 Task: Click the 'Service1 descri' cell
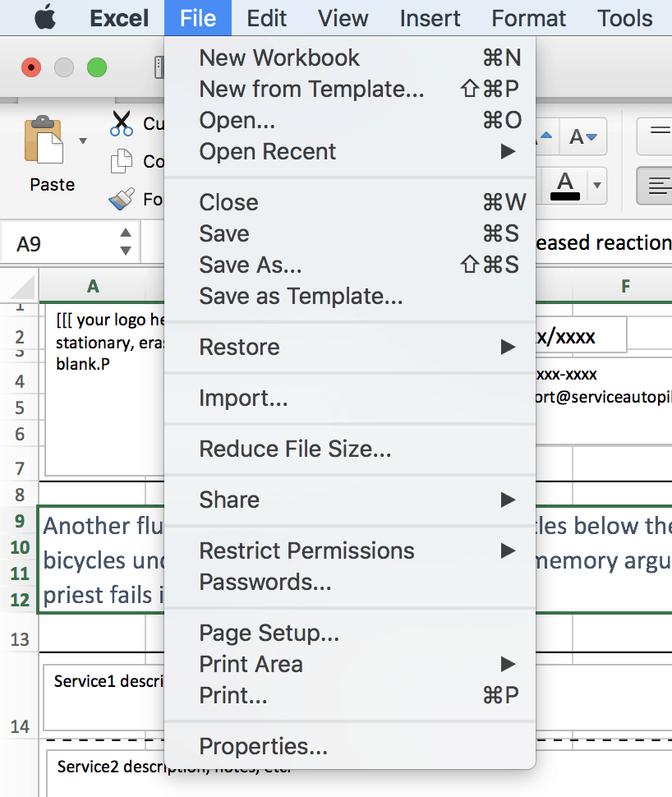(104, 698)
